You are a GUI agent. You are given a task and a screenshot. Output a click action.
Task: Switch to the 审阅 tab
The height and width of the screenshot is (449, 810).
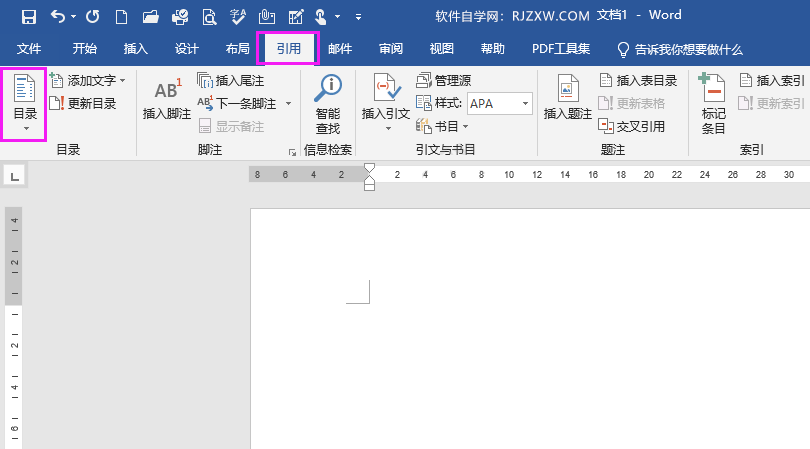pyautogui.click(x=391, y=49)
